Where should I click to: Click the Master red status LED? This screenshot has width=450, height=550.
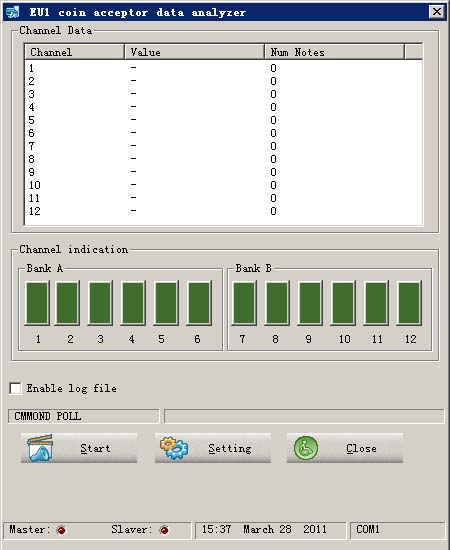click(61, 530)
